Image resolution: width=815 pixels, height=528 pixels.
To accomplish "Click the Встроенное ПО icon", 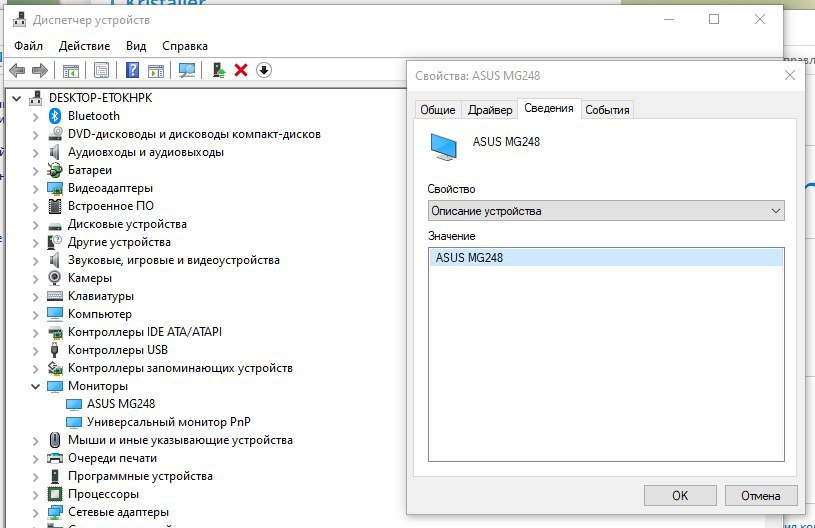I will [x=55, y=206].
